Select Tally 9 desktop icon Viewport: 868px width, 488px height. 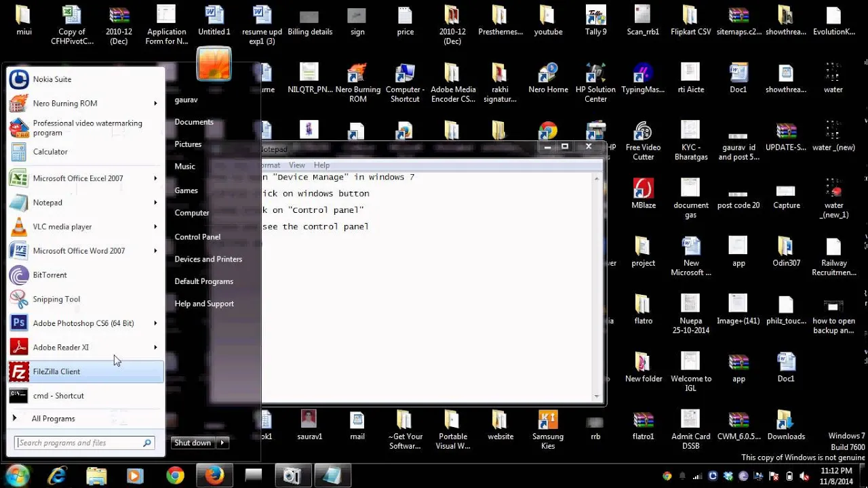(595, 21)
